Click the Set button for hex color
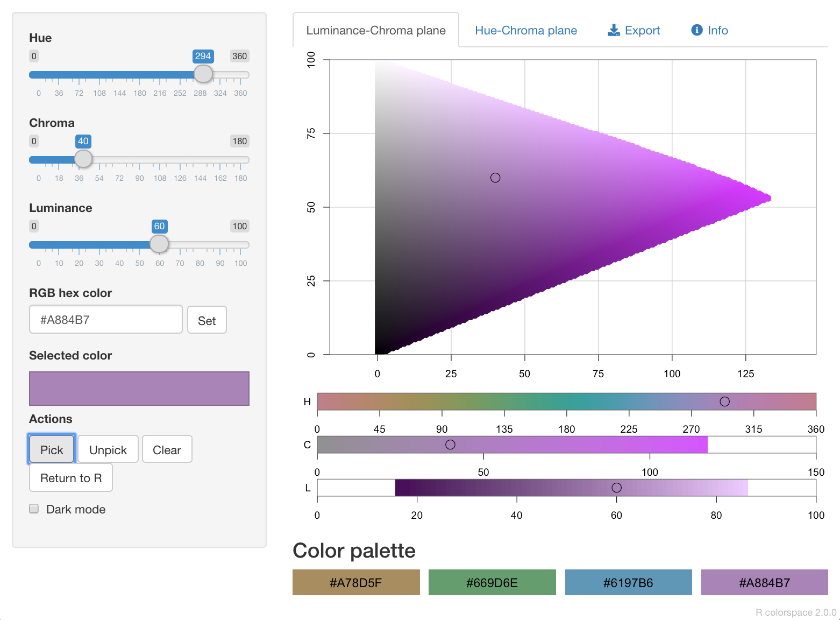This screenshot has width=840, height=620. [207, 321]
